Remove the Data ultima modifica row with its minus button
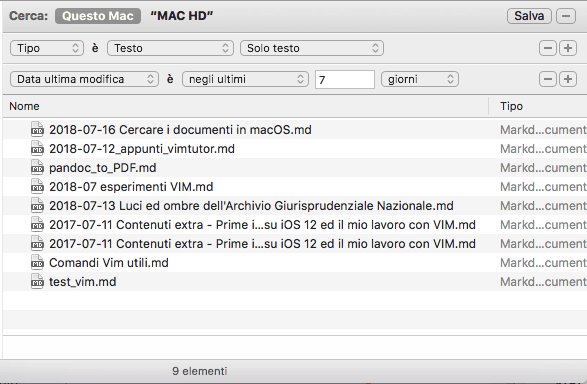The image size is (587, 384). tap(548, 79)
